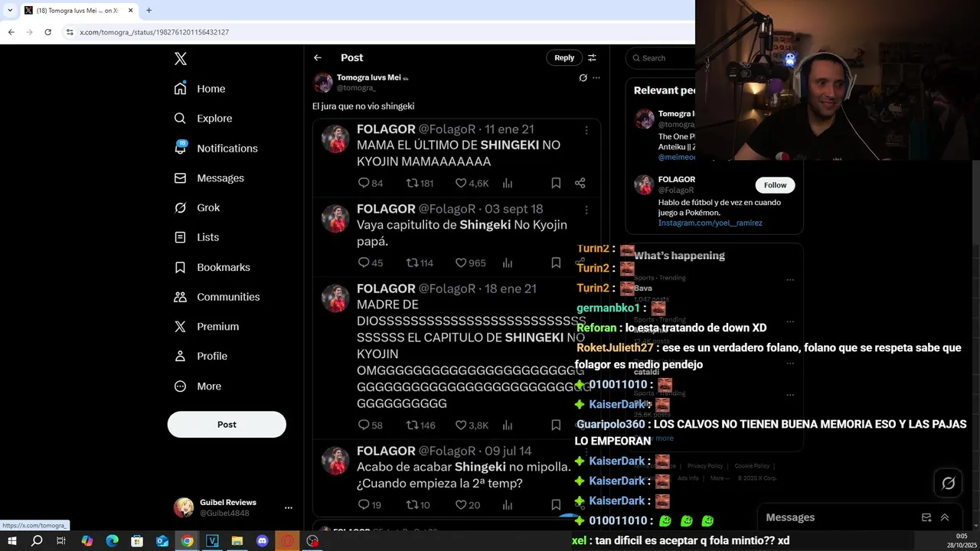Like the tweet with 965 likes
Viewport: 980px width, 551px height.
click(x=471, y=262)
